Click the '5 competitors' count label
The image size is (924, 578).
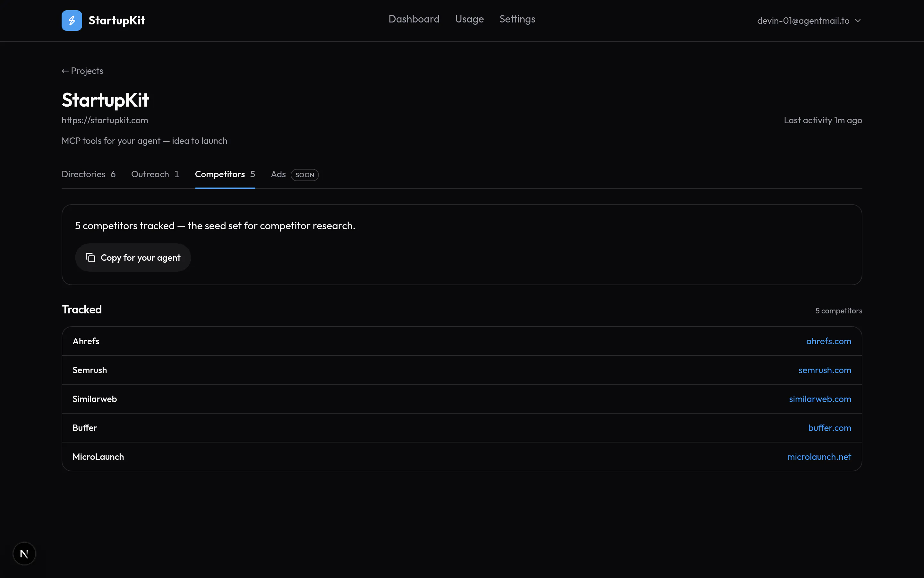click(x=839, y=311)
